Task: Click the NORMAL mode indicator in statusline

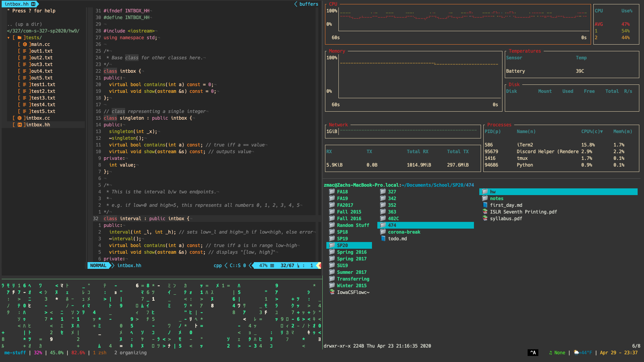Action: (x=98, y=265)
